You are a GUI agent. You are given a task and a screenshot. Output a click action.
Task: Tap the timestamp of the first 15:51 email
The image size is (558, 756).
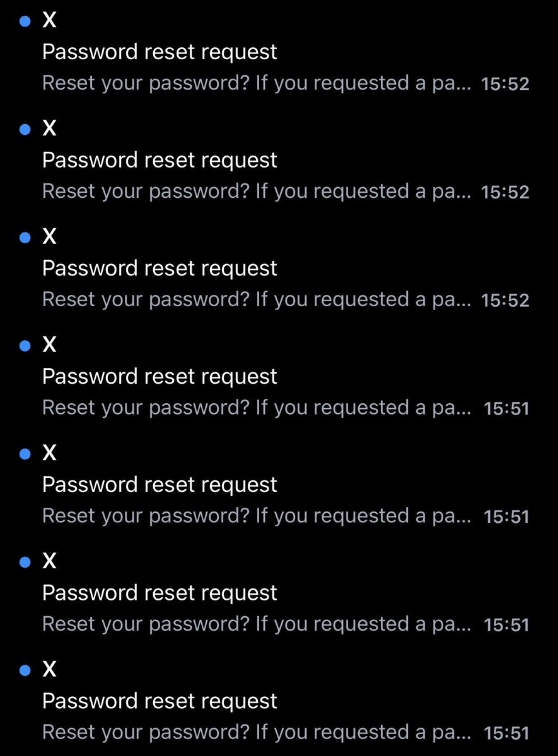click(506, 409)
